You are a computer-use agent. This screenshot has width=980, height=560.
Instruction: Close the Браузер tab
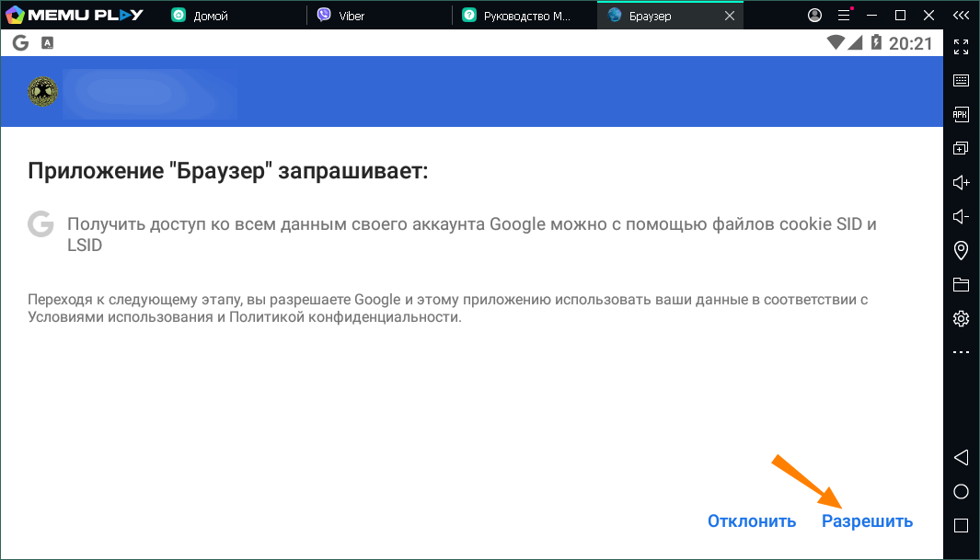730,16
